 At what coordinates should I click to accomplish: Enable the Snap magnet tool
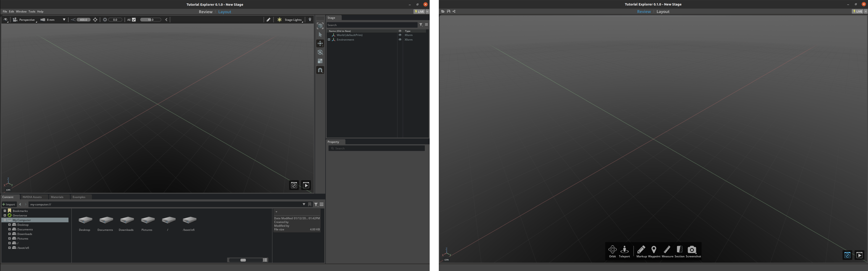[x=320, y=70]
